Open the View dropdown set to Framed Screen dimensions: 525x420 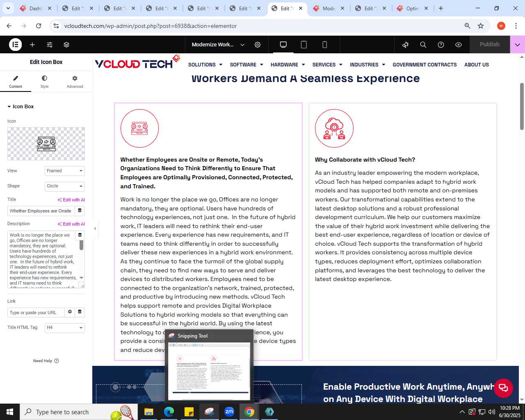[64, 171]
